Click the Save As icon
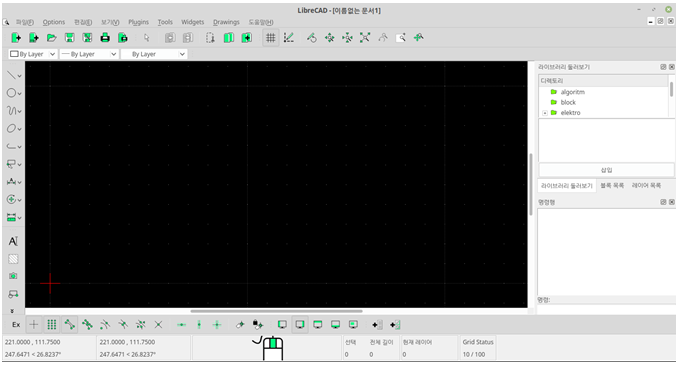The height and width of the screenshot is (365, 679). tap(87, 38)
